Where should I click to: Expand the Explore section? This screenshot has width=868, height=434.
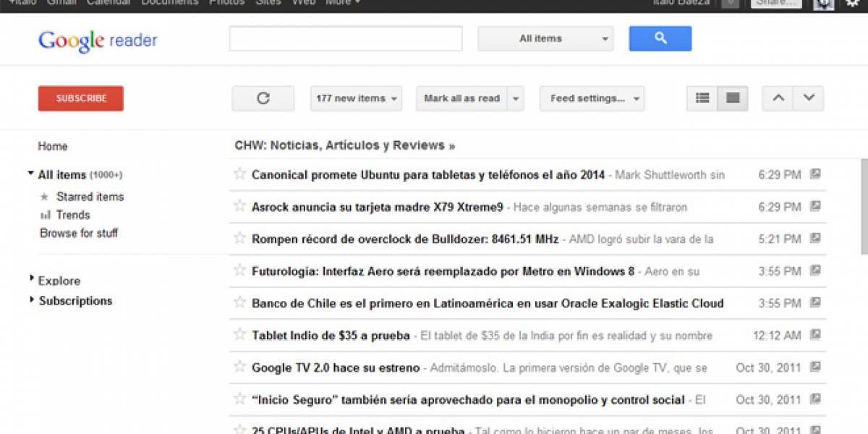click(x=32, y=278)
